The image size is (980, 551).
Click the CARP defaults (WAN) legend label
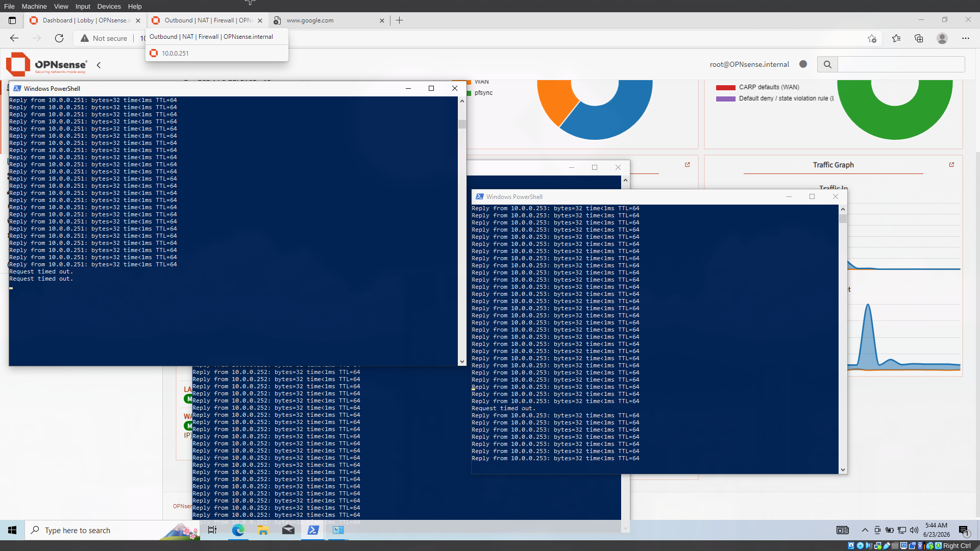pyautogui.click(x=769, y=87)
